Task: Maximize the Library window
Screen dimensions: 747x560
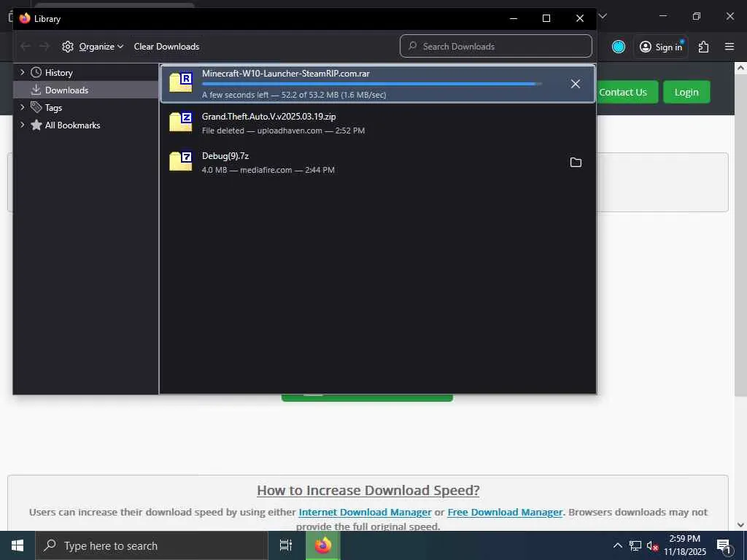Action: 546,18
